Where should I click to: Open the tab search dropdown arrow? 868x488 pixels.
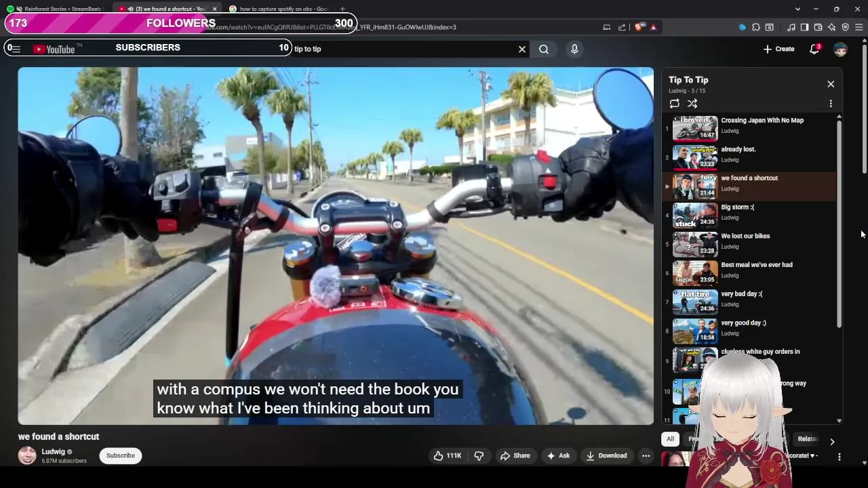(x=797, y=9)
